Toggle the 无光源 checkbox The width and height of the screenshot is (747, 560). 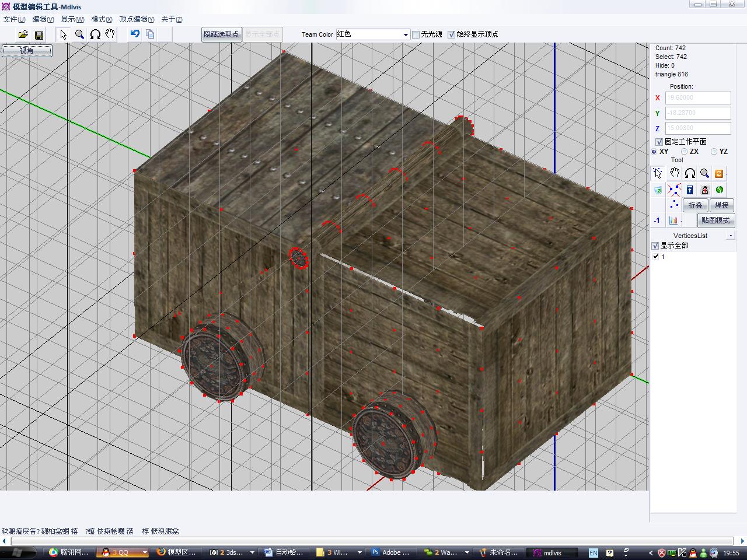(416, 34)
